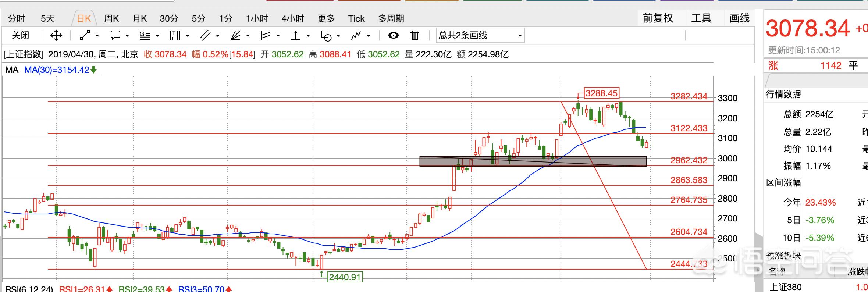This screenshot has height=292, width=868.
Task: Open dropdown arrow beside range measure tool
Action: pyautogui.click(x=308, y=36)
